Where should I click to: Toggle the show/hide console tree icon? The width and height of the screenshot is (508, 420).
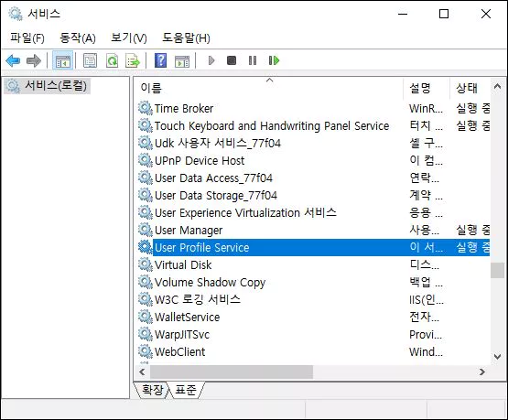(x=63, y=60)
